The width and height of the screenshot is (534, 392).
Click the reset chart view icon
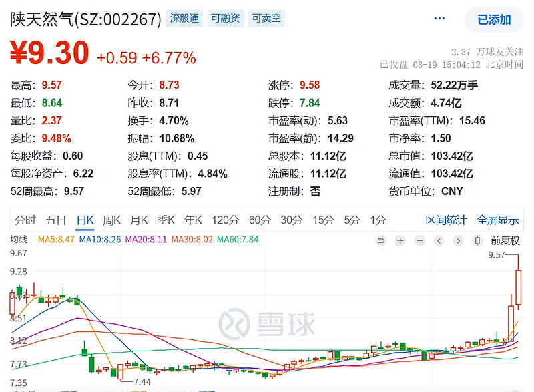click(x=380, y=240)
